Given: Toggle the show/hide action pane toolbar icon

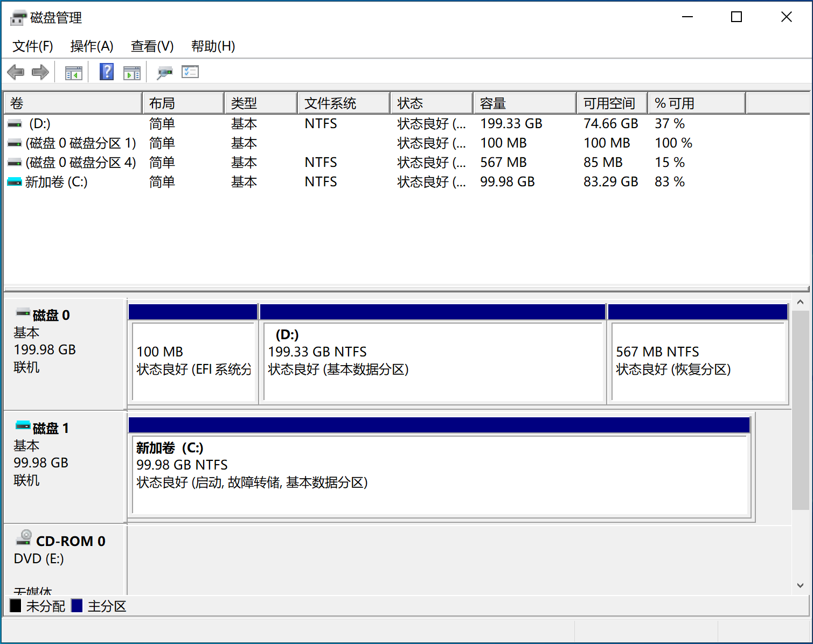Looking at the screenshot, I should (x=132, y=72).
